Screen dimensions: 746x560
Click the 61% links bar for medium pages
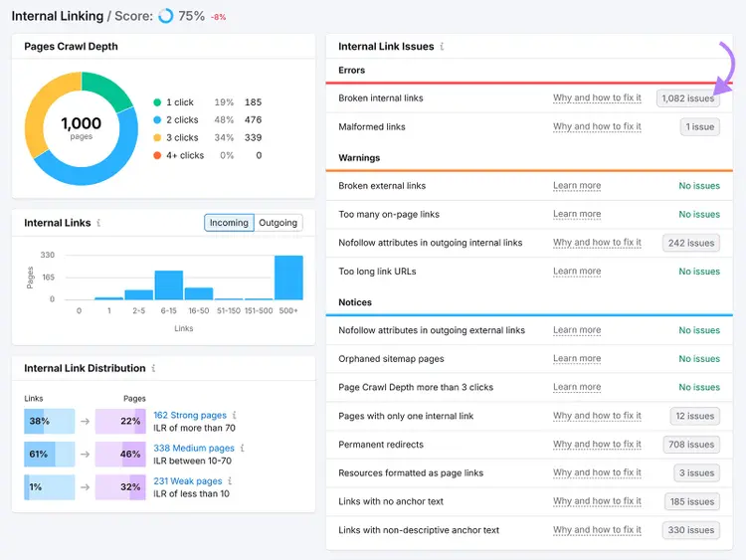[50, 454]
